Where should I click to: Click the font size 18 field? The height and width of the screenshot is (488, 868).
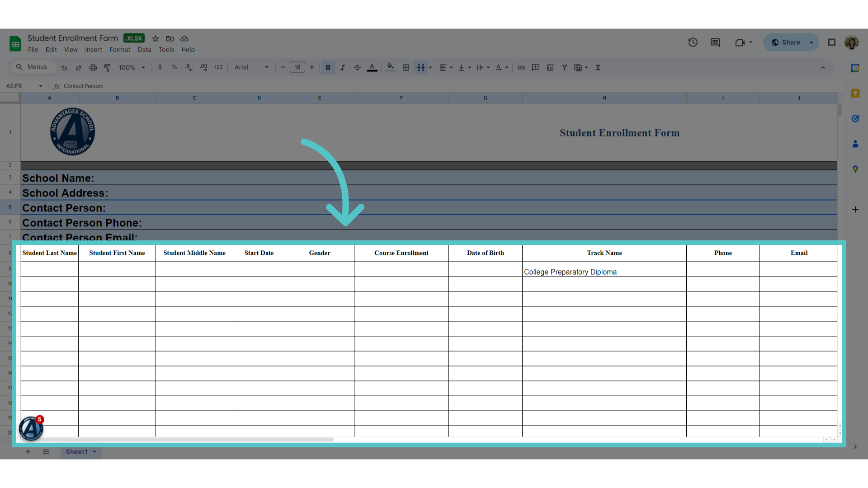pos(297,67)
